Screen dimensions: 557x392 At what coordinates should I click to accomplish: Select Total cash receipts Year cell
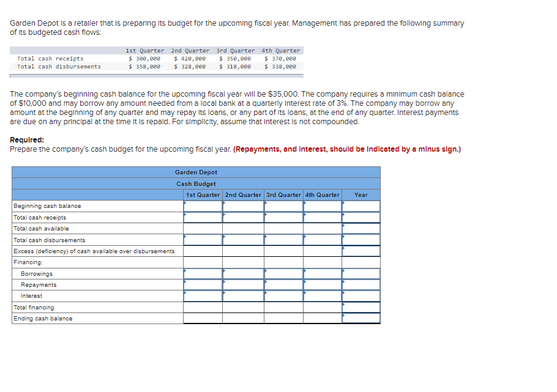point(361,217)
